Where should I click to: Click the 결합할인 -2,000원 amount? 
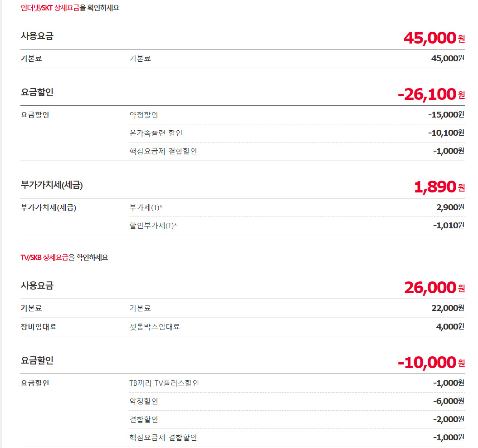click(448, 419)
